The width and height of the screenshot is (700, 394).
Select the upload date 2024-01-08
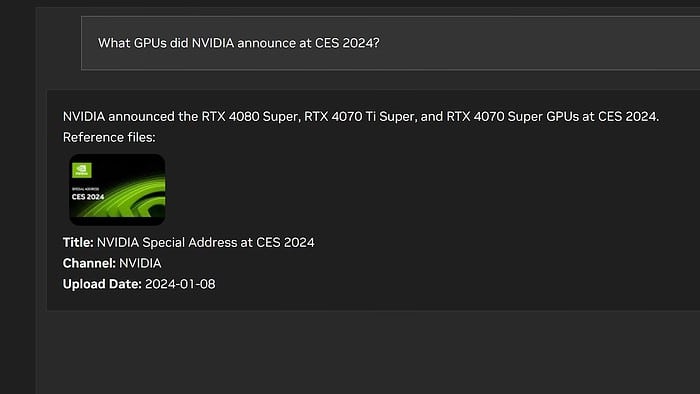(x=180, y=284)
